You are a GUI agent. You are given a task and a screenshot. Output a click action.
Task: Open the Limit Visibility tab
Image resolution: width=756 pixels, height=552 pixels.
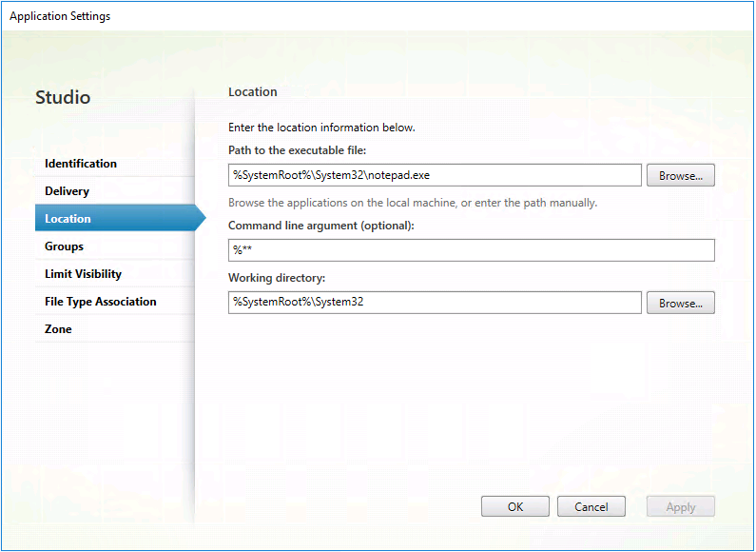[83, 274]
